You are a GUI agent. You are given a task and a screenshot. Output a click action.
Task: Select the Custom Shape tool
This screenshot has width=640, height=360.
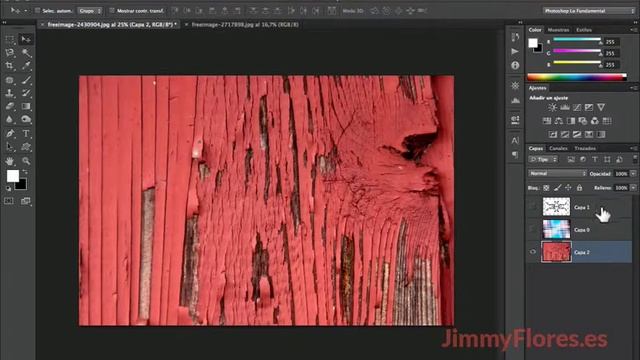click(x=26, y=147)
